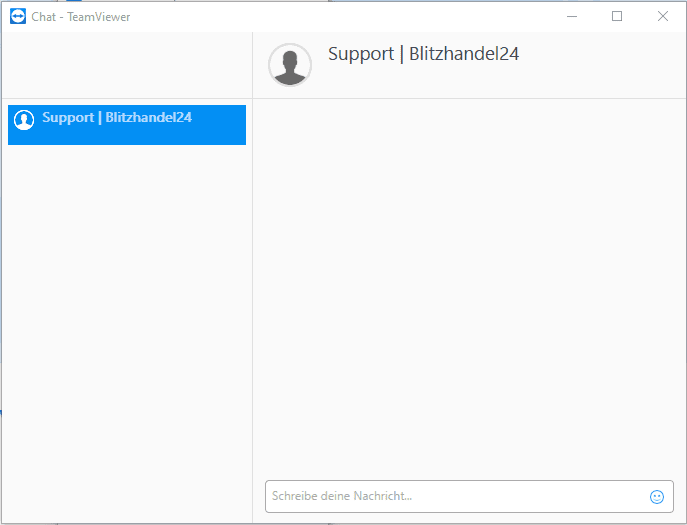
Task: Maximize the TeamViewer Chat window
Action: pos(617,16)
